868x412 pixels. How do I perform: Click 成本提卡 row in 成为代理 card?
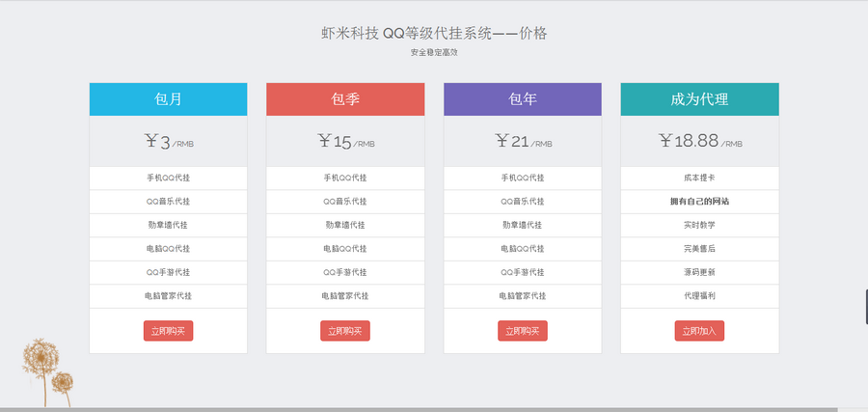700,178
